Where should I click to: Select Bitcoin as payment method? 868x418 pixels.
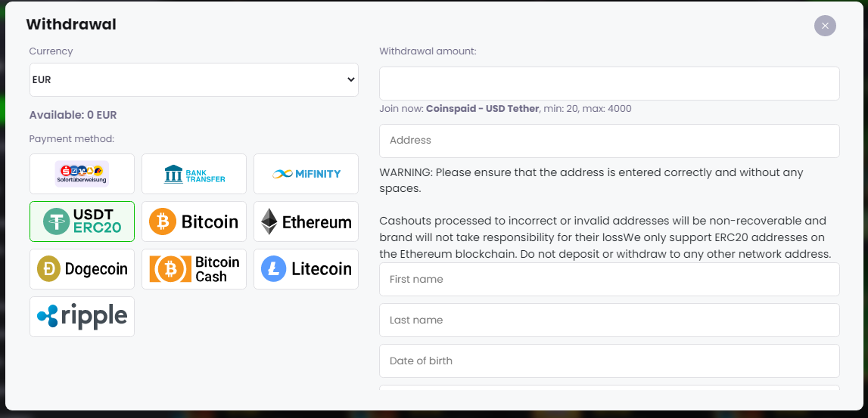click(194, 221)
